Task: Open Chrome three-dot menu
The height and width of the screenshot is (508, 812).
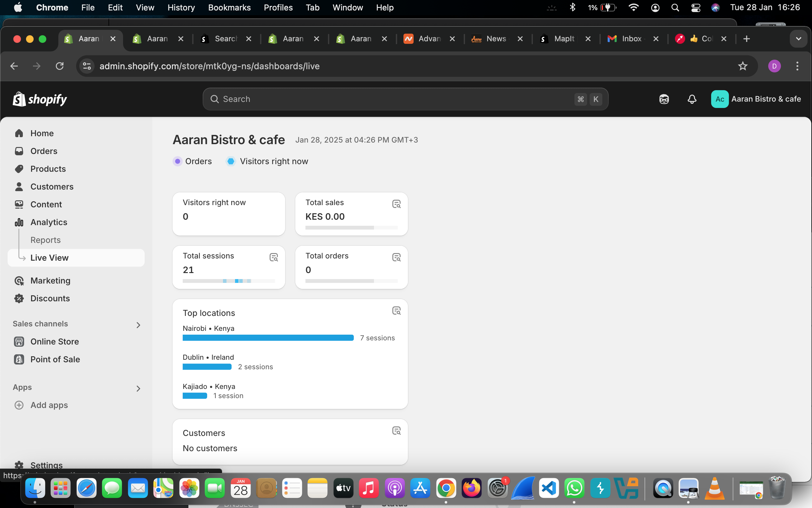Action: pyautogui.click(x=797, y=66)
